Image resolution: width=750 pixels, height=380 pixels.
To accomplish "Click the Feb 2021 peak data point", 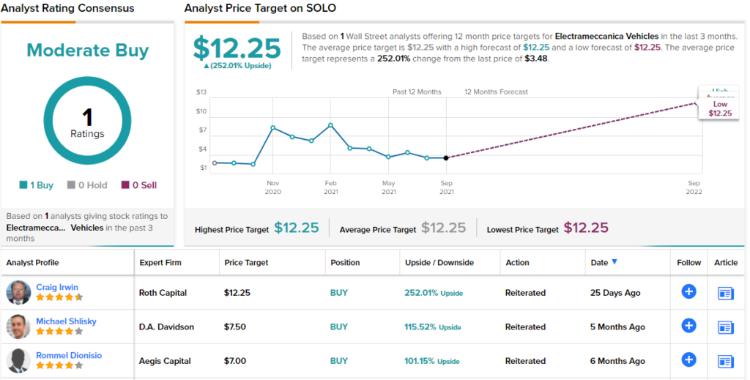I will click(331, 125).
